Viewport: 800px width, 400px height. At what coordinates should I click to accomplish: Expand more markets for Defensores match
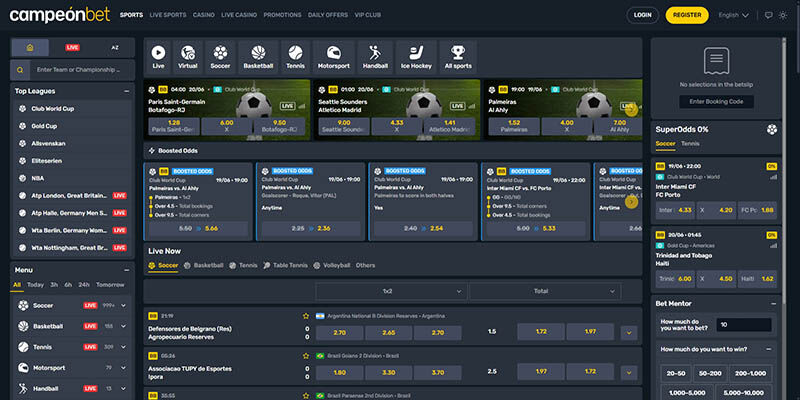coord(629,333)
